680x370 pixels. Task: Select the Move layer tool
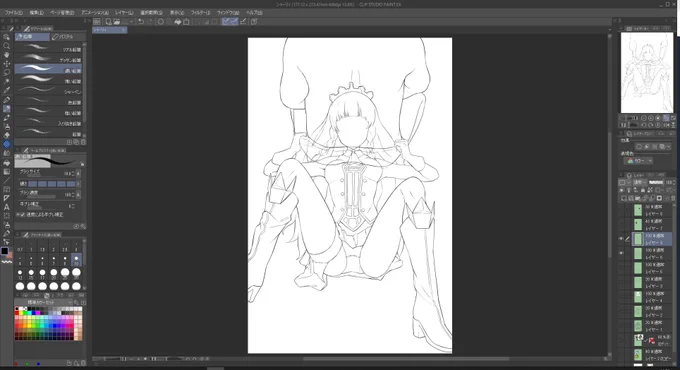click(x=7, y=64)
